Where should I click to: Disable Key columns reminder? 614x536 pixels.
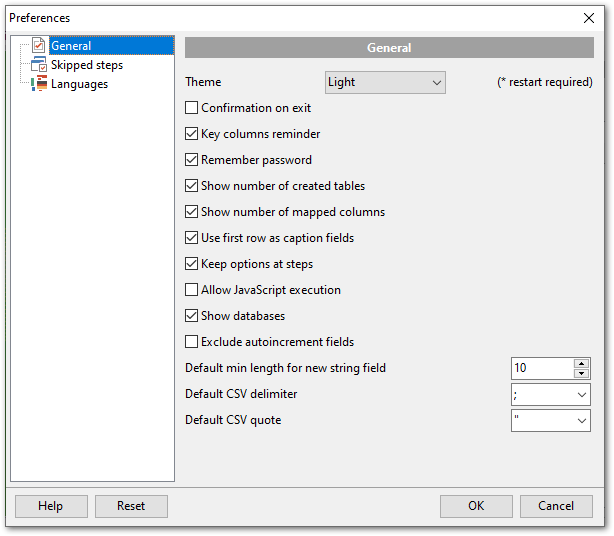[x=192, y=134]
